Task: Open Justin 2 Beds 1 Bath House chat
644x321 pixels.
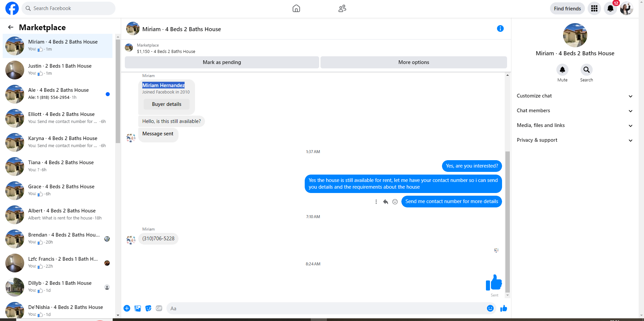Action: click(x=58, y=70)
